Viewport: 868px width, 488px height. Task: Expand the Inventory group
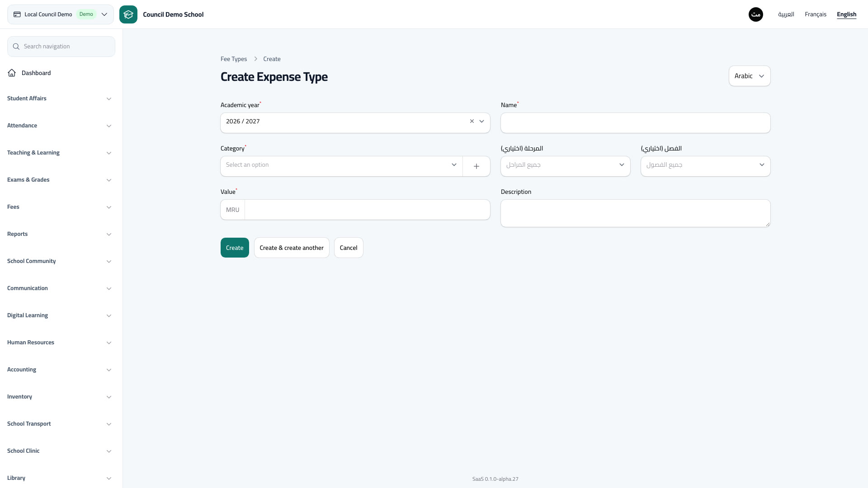(59, 397)
